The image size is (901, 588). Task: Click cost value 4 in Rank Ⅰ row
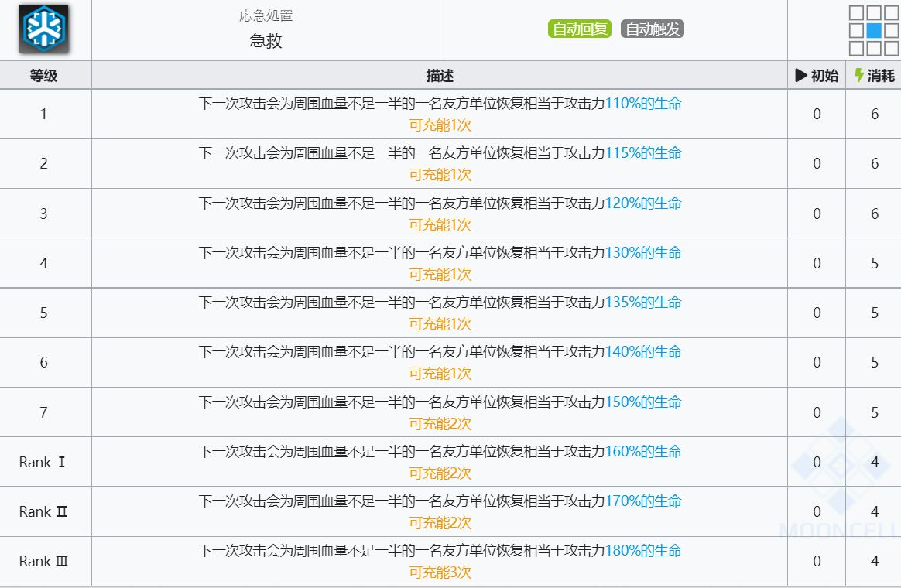click(x=874, y=462)
